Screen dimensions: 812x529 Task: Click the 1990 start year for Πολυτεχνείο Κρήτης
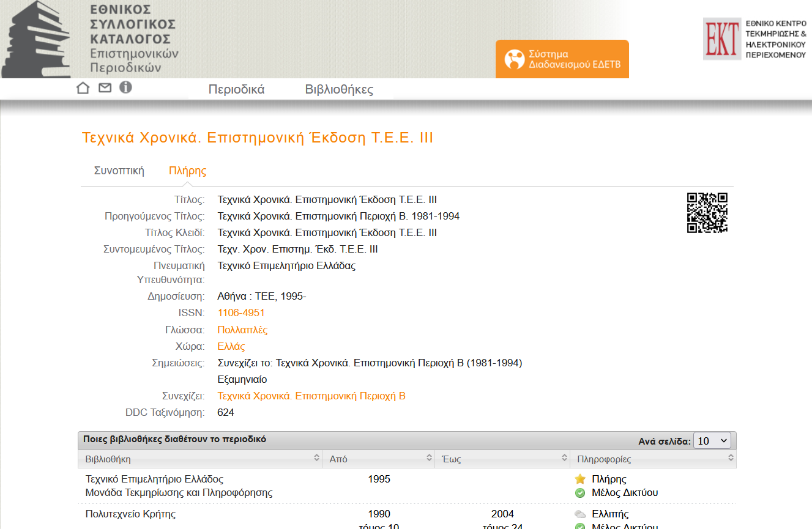(379, 514)
